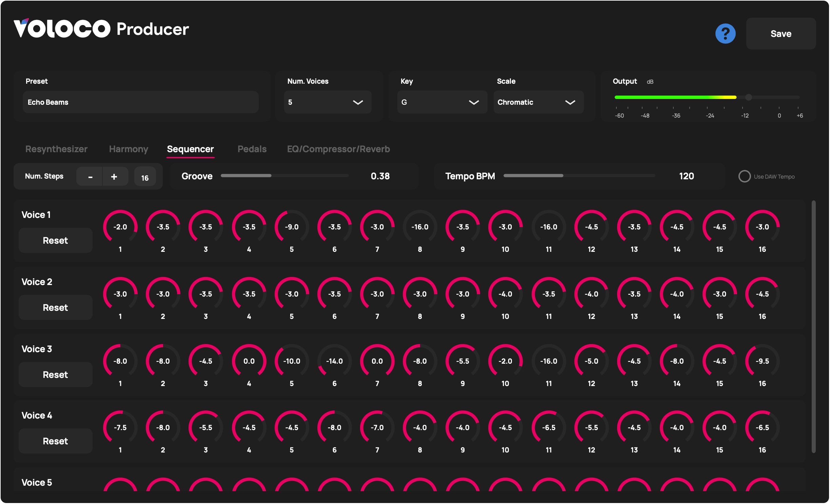Click Voice 1 step 16 knob (-3.0)

point(762,227)
